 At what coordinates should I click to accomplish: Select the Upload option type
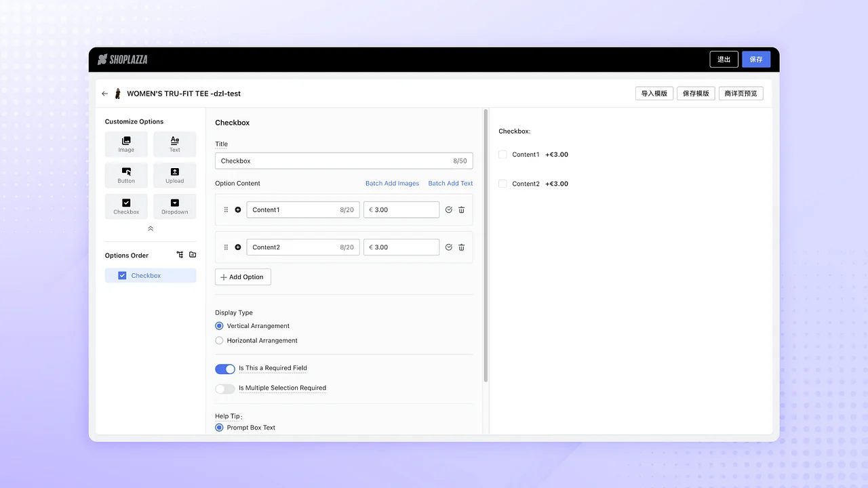click(174, 175)
